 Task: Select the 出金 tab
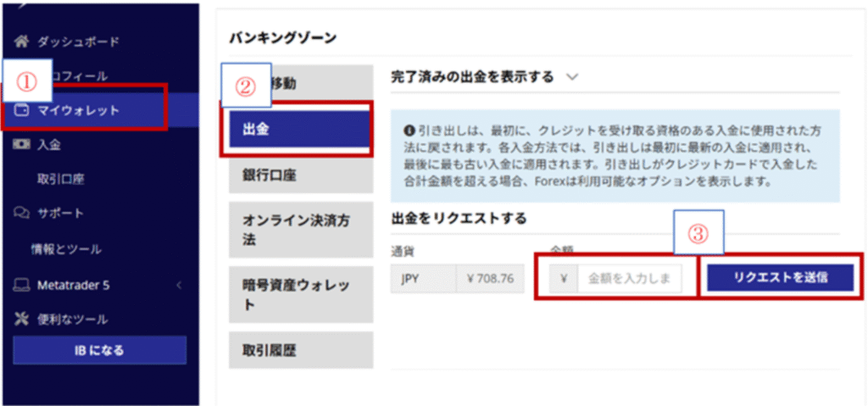[x=297, y=130]
